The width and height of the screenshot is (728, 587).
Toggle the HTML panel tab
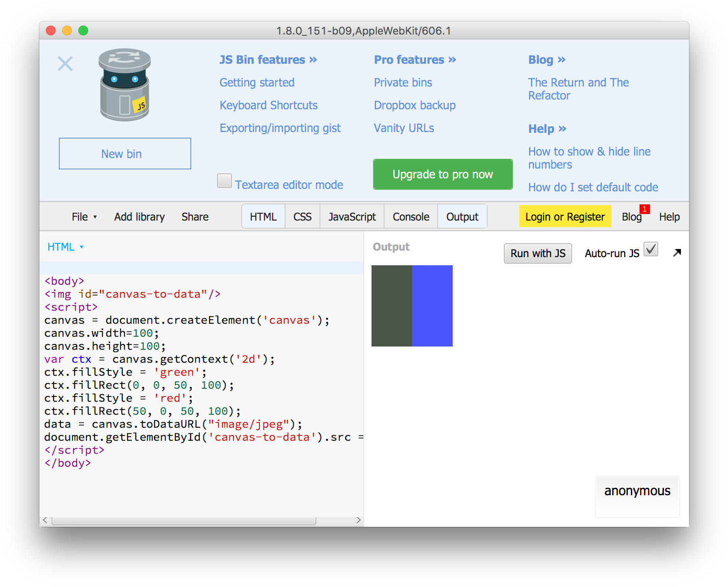[263, 217]
